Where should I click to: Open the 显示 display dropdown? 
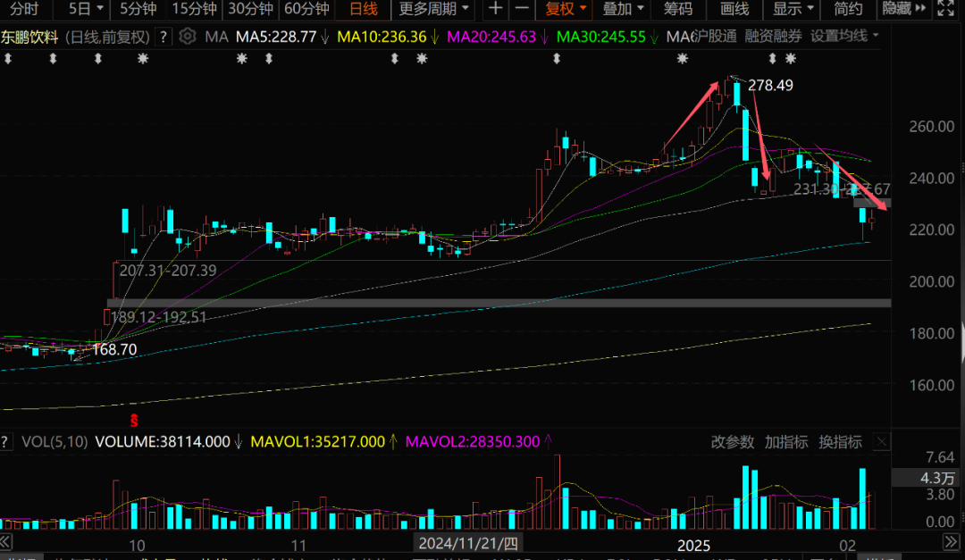[x=793, y=9]
